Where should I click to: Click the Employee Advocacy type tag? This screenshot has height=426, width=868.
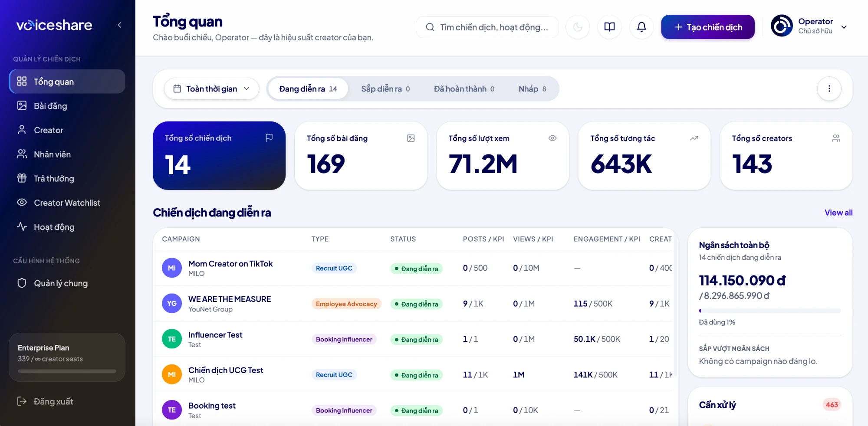click(346, 304)
